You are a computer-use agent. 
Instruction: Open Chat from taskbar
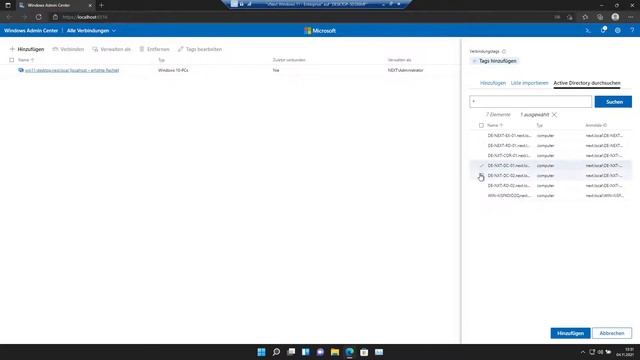pos(320,352)
